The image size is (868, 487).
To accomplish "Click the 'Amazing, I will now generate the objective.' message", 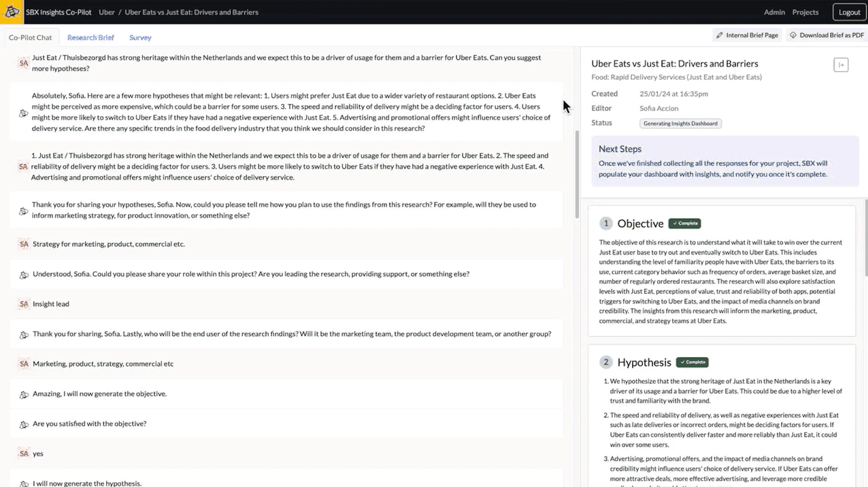I will click(100, 393).
